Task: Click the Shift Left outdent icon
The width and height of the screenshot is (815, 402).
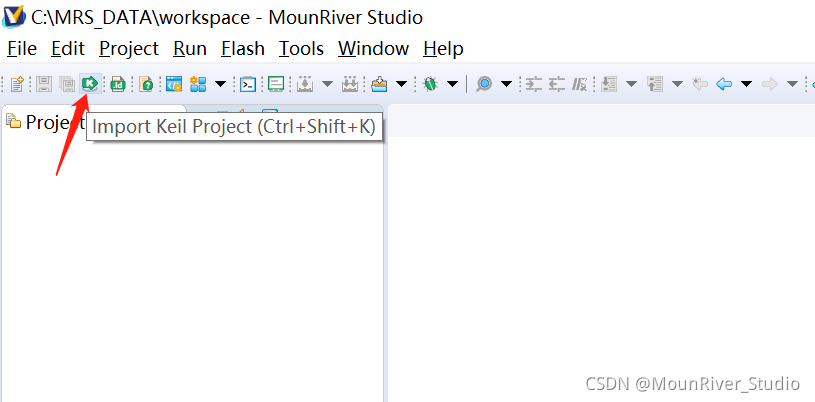Action: (x=557, y=84)
